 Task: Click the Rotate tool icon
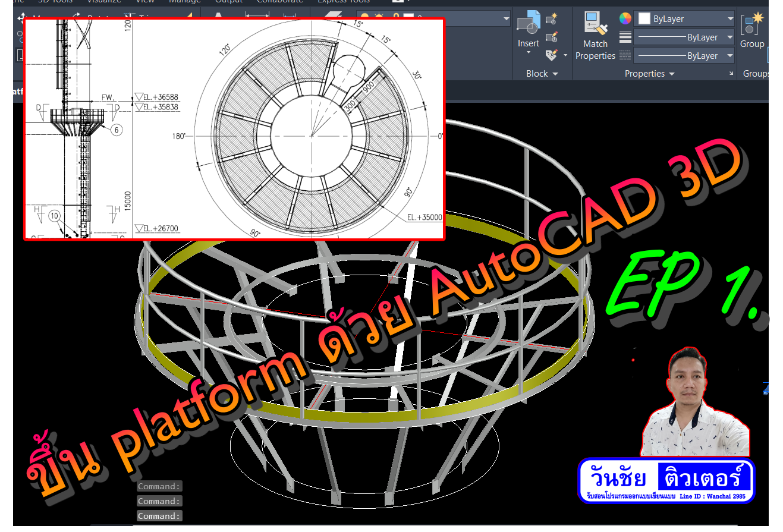pyautogui.click(x=77, y=15)
